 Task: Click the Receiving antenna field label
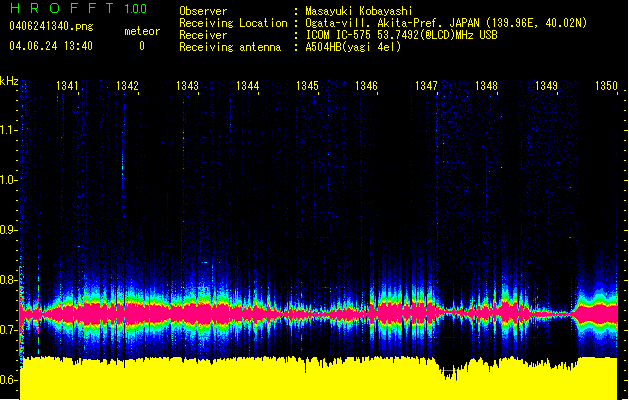coord(230,47)
